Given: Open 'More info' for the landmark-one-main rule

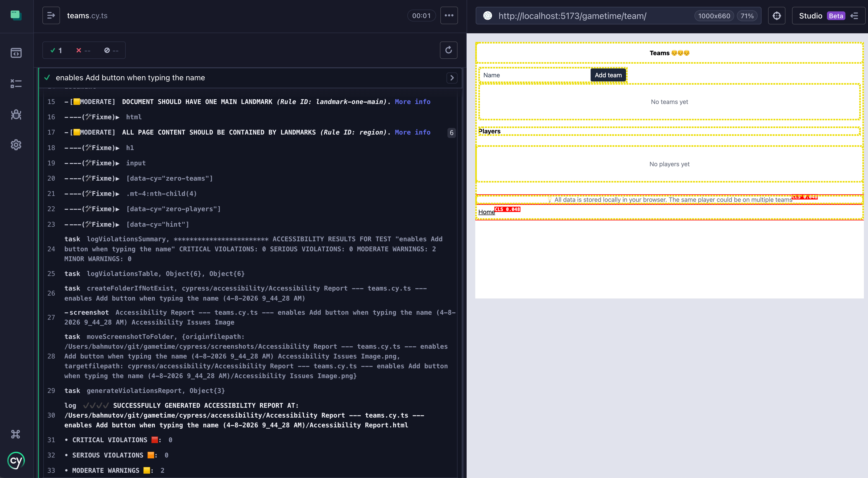Looking at the screenshot, I should 412,101.
